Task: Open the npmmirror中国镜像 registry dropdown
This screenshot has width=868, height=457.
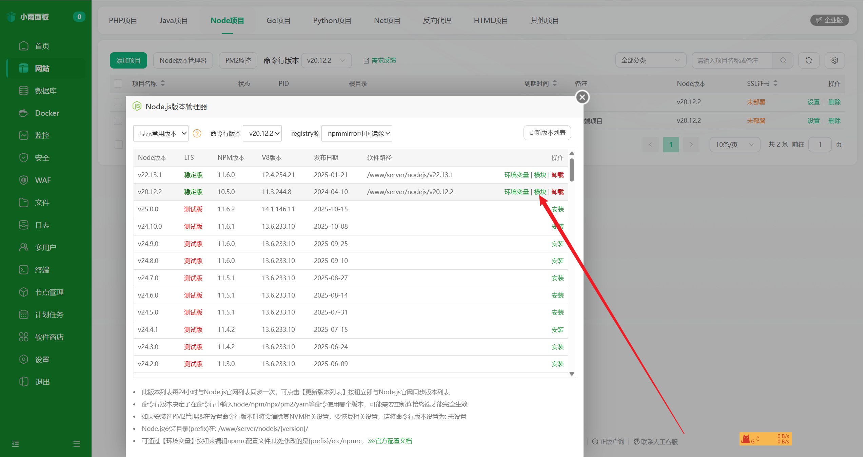Action: point(357,133)
